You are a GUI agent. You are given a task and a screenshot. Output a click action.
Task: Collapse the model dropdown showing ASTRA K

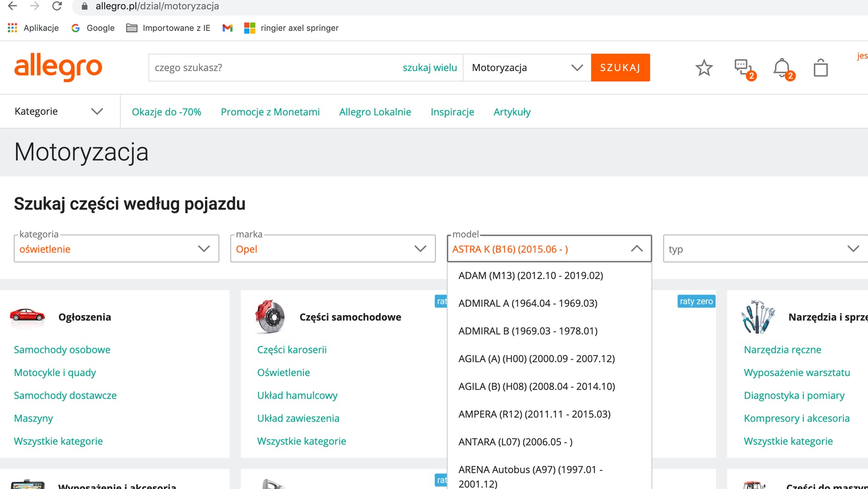coord(549,249)
